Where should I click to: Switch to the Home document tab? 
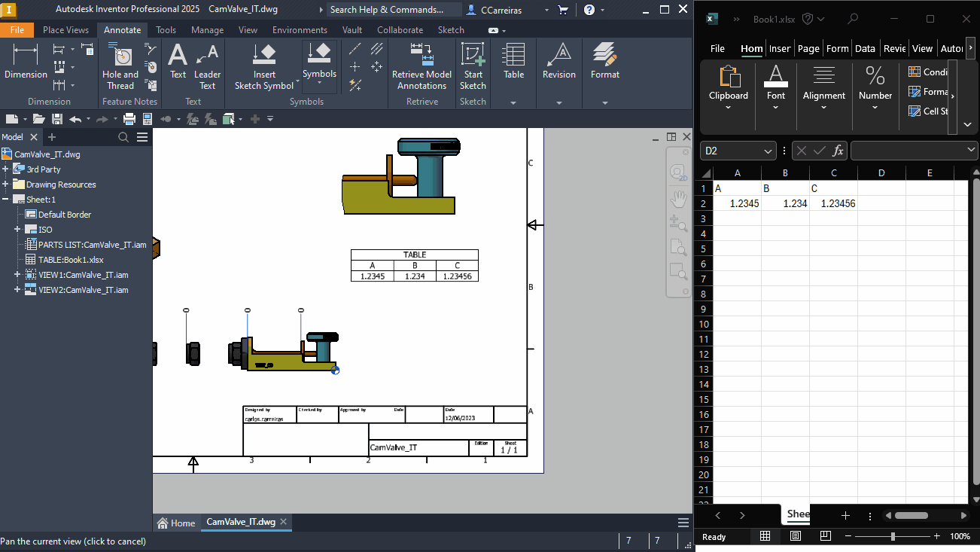(x=175, y=523)
